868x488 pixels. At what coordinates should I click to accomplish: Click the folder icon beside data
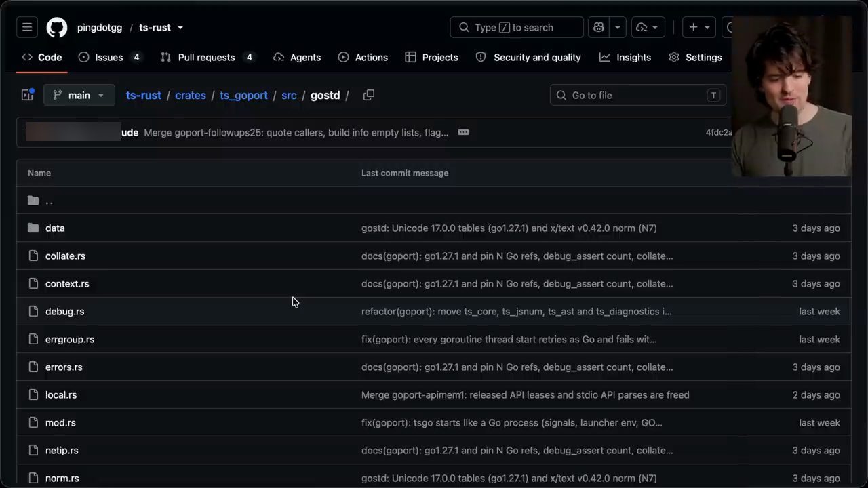[33, 228]
